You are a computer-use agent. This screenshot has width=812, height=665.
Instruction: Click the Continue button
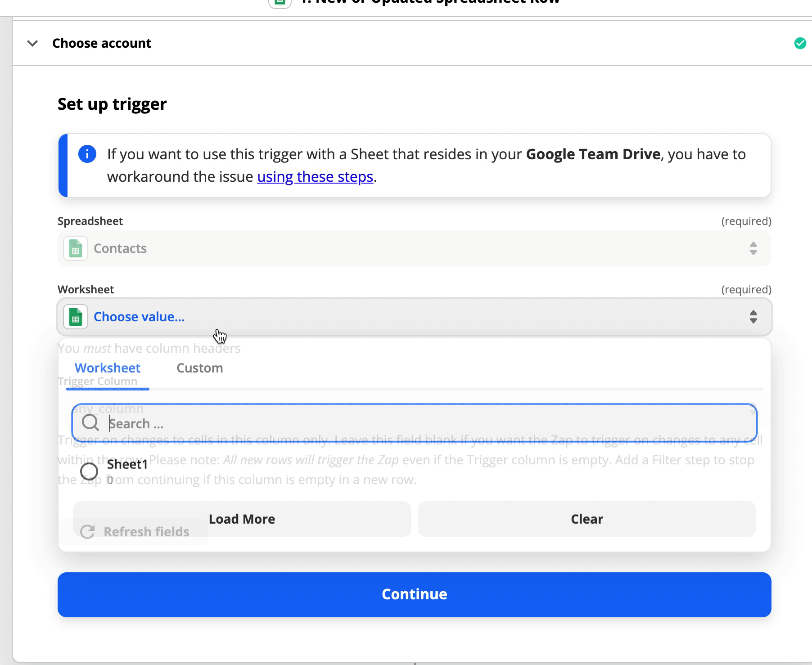(x=414, y=594)
